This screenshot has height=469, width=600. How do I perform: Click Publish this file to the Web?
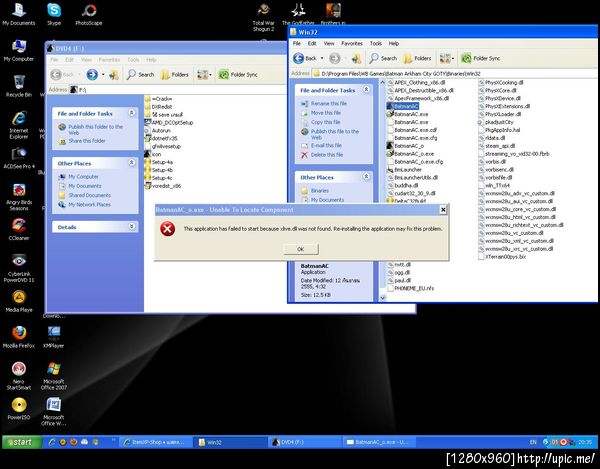coord(335,134)
